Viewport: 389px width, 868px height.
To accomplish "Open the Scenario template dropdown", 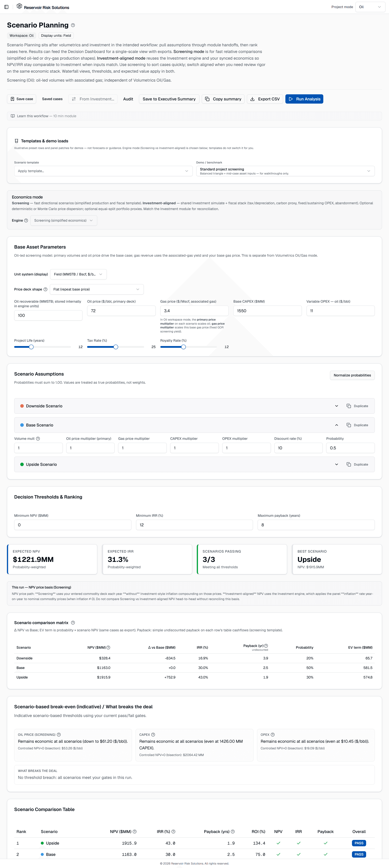I will pyautogui.click(x=103, y=171).
